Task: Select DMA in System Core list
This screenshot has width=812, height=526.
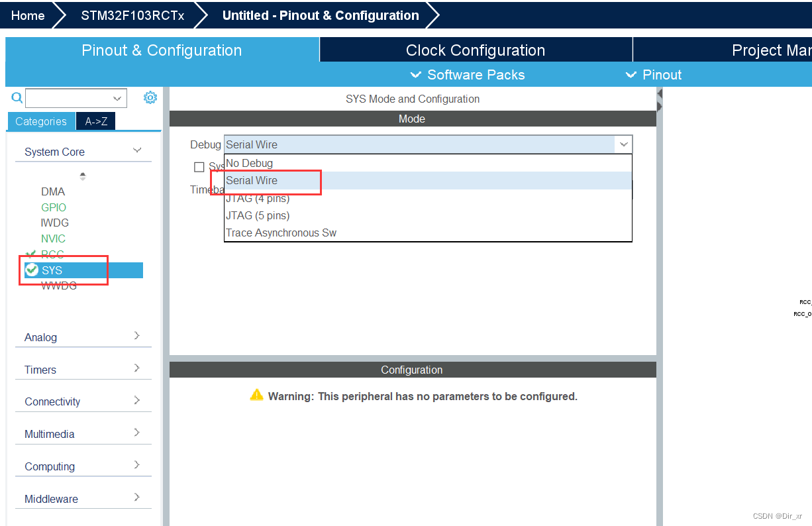Action: (x=53, y=191)
